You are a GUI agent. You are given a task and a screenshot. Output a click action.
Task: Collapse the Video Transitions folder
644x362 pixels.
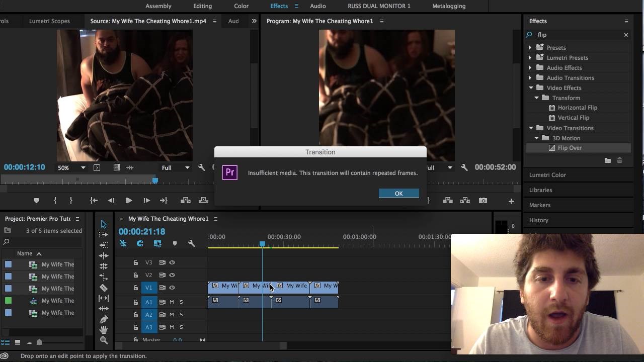click(531, 128)
